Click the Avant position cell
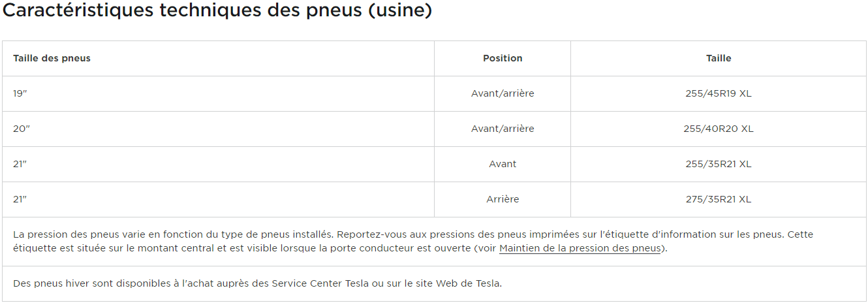The width and height of the screenshot is (868, 303). pyautogui.click(x=503, y=164)
